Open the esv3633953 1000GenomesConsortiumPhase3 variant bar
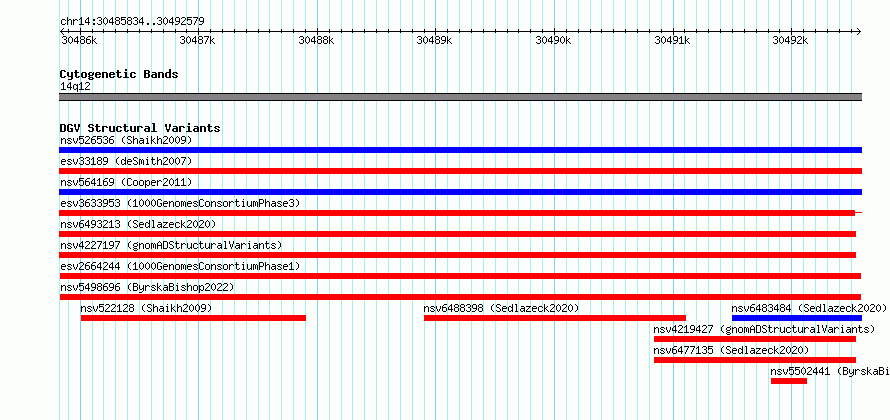This screenshot has height=420, width=890. pyautogui.click(x=460, y=213)
